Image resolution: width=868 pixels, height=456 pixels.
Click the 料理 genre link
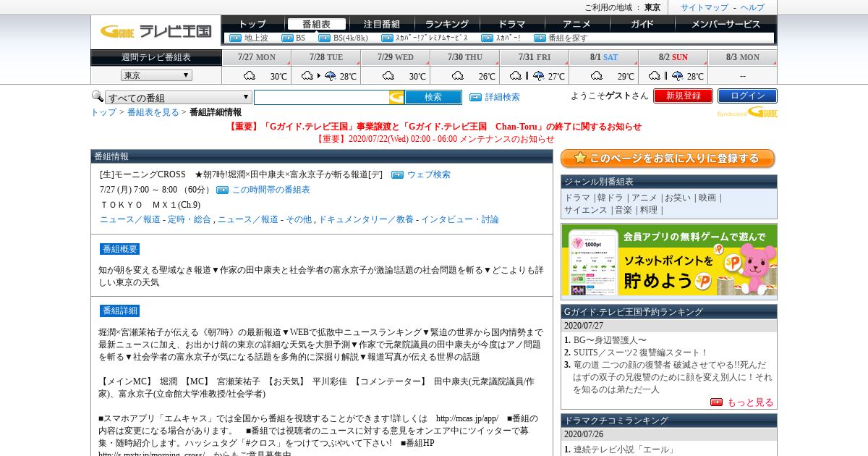[649, 210]
